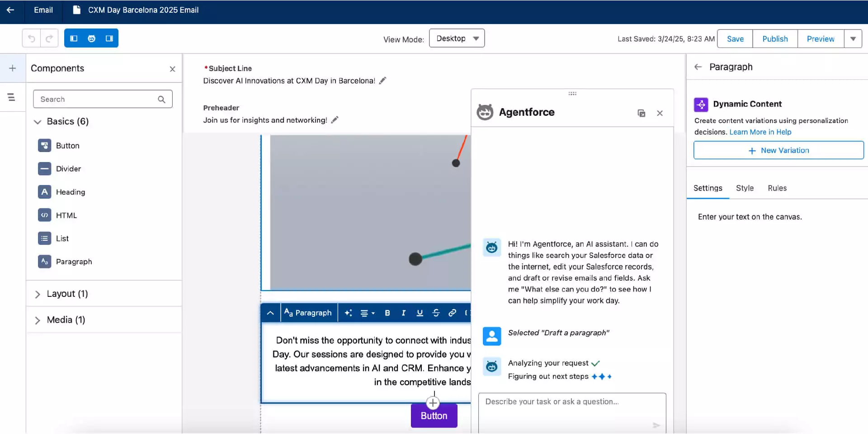
Task: Edit the preheader with pencil icon
Action: pos(335,120)
